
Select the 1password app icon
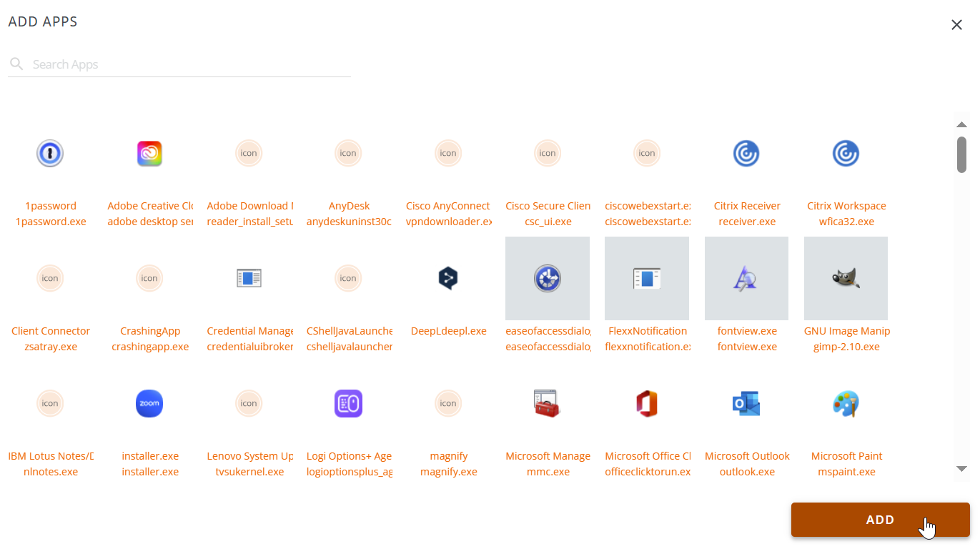50,153
